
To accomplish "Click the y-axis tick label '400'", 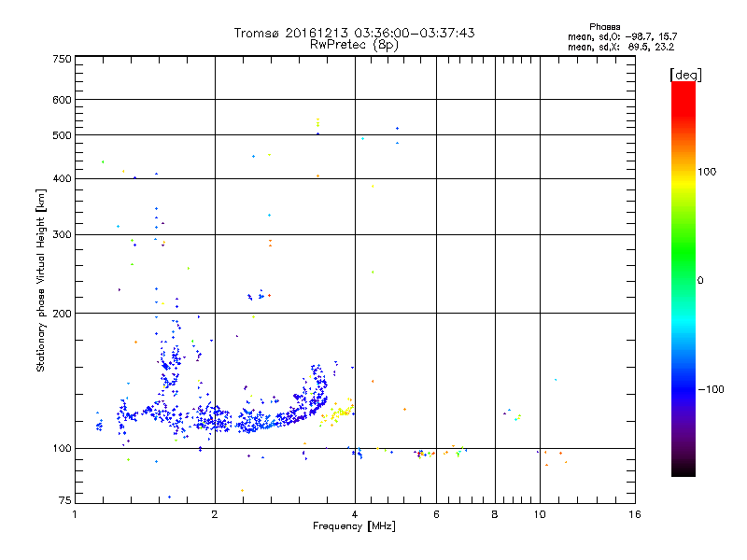I will click(63, 179).
